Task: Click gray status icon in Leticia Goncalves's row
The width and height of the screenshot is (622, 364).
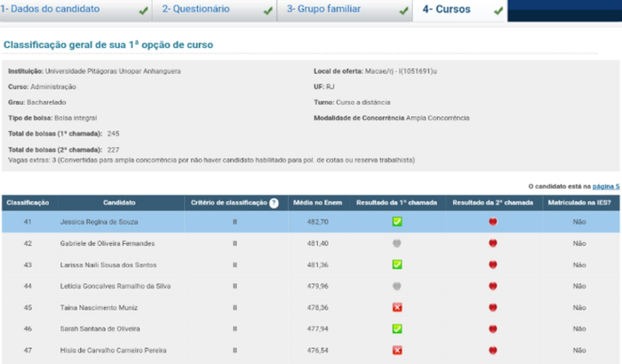Action: (397, 286)
